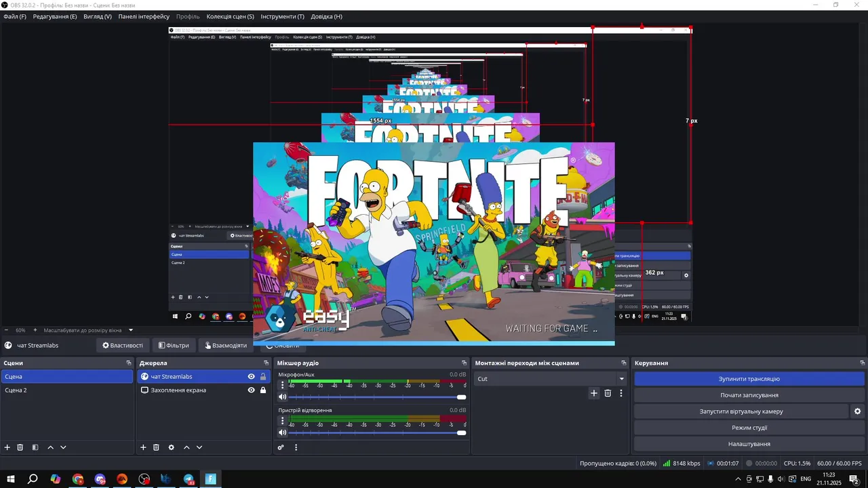Zoom out preview with minus icon

point(6,330)
